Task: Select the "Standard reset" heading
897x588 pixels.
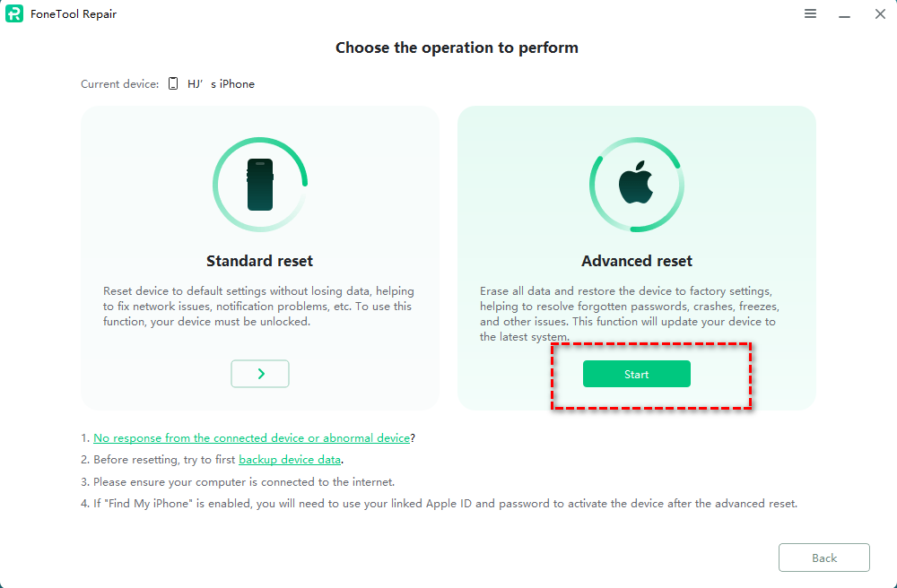Action: tap(260, 261)
